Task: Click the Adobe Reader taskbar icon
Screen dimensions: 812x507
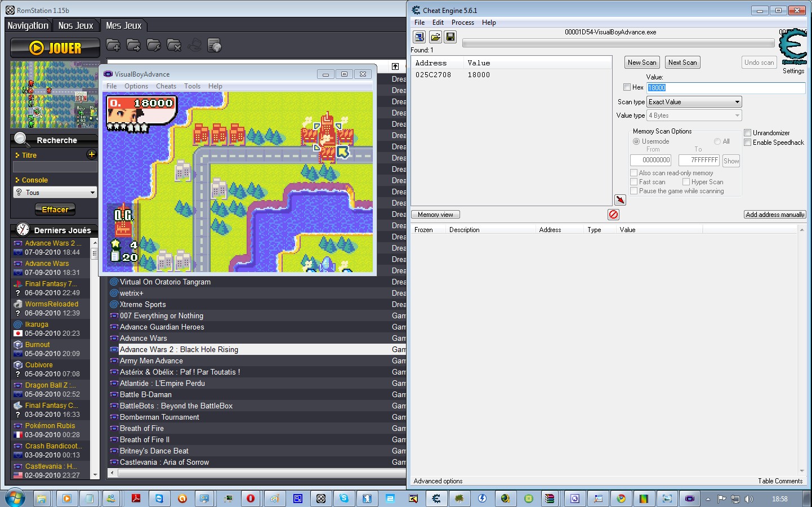Action: click(x=136, y=499)
